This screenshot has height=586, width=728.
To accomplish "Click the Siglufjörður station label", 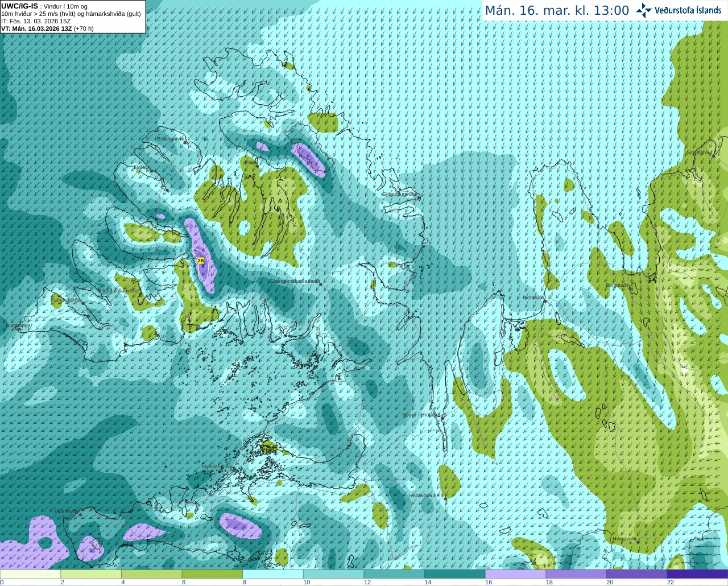I will (x=699, y=152).
